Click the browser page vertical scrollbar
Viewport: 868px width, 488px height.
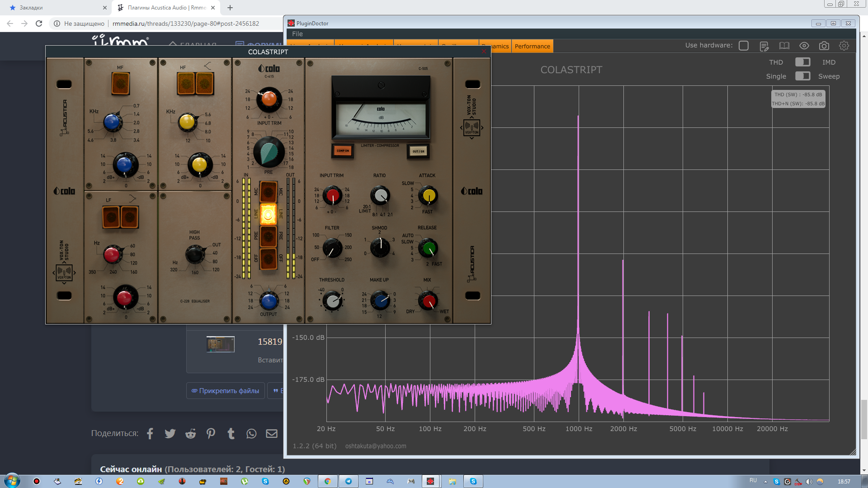[x=864, y=419]
